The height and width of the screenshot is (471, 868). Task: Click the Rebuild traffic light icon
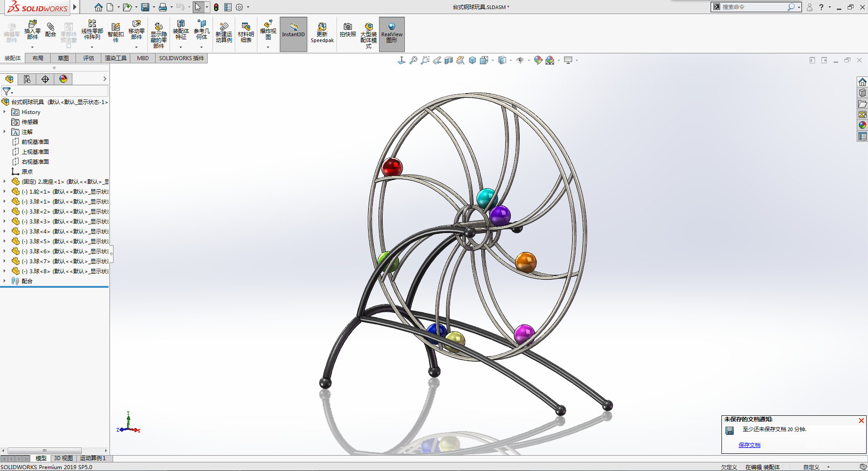tap(216, 7)
